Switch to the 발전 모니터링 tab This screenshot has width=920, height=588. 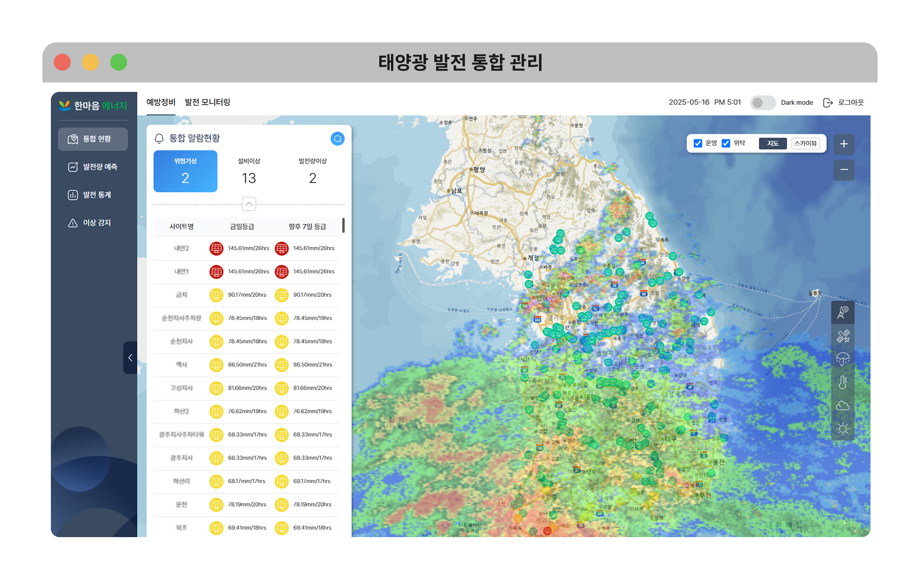click(x=207, y=102)
